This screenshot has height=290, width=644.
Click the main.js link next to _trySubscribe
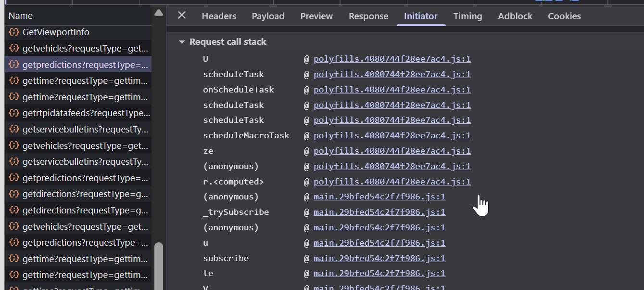point(379,212)
